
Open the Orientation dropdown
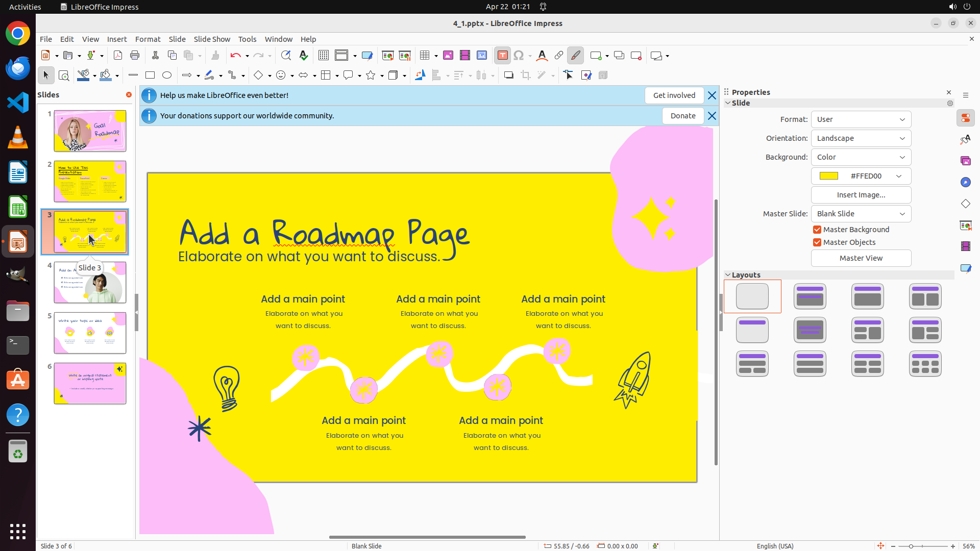coord(861,138)
